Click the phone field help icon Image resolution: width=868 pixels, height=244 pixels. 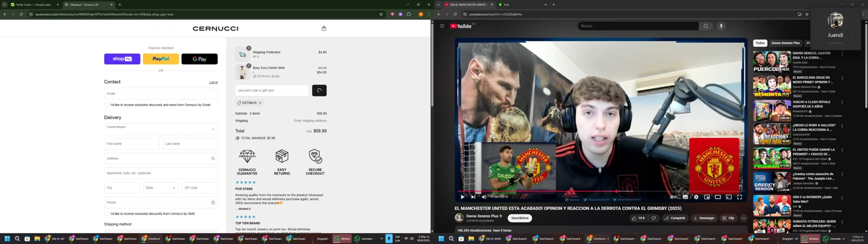point(213,203)
